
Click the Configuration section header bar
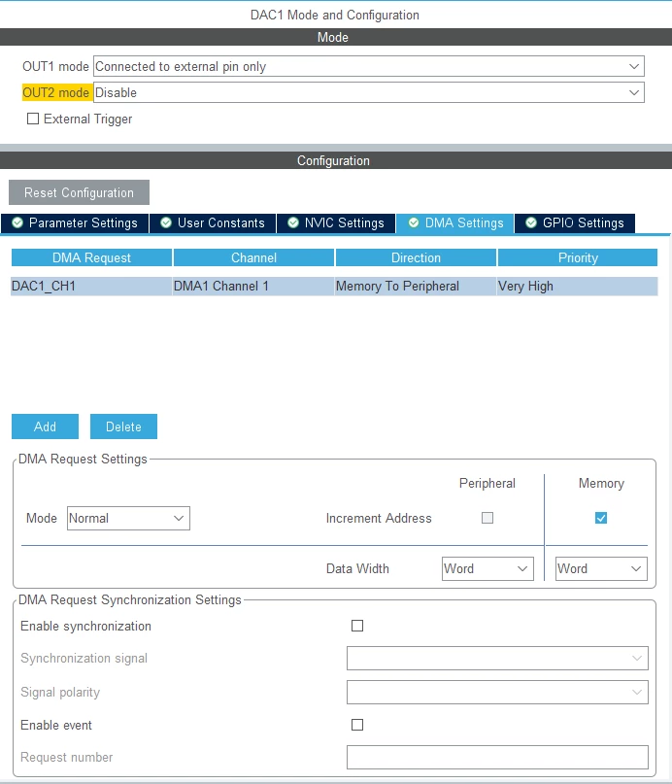tap(336, 160)
